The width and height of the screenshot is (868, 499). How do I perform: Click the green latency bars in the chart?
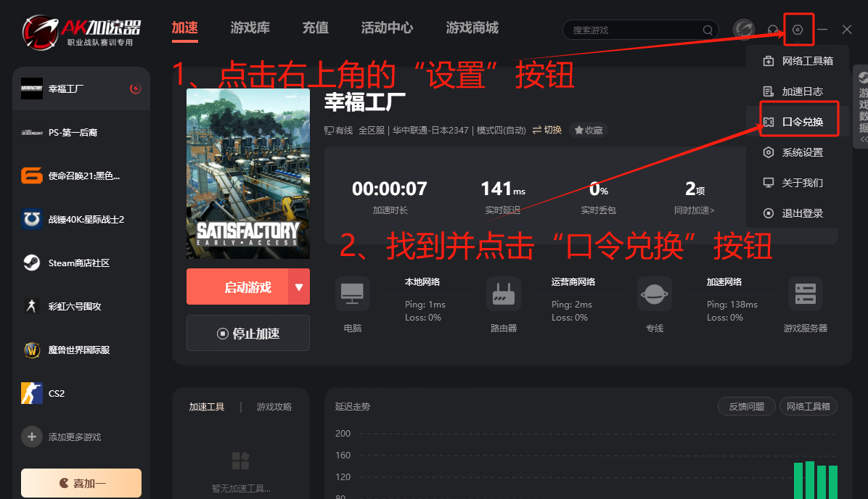click(816, 480)
